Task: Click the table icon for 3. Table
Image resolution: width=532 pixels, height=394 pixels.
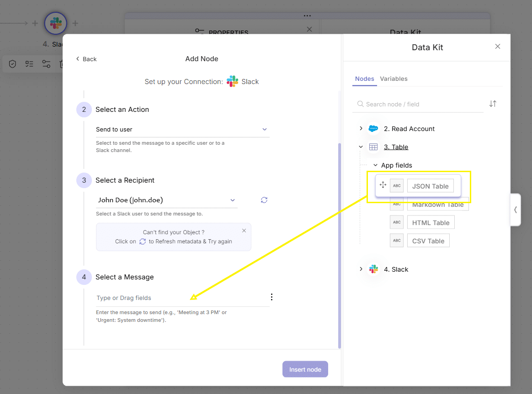Action: point(373,147)
